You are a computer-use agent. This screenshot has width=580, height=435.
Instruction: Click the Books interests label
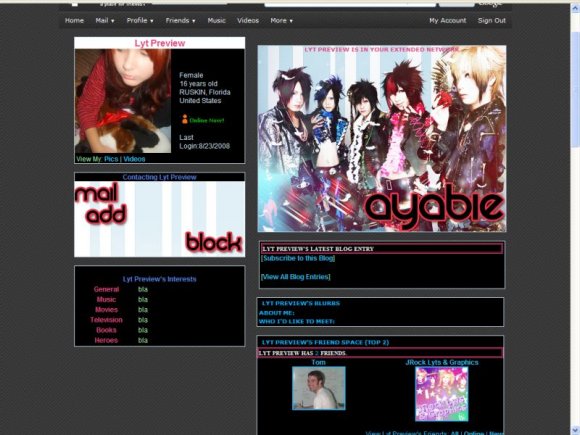[106, 330]
